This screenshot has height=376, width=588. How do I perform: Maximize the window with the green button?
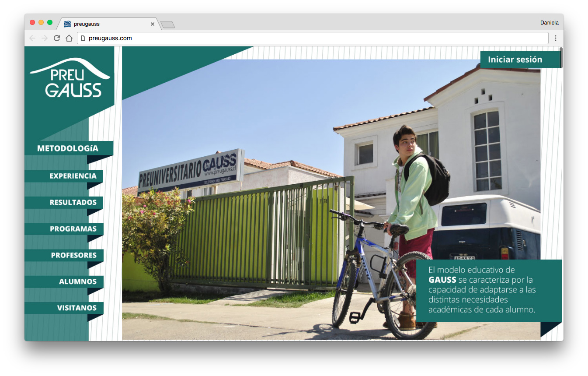coord(50,22)
